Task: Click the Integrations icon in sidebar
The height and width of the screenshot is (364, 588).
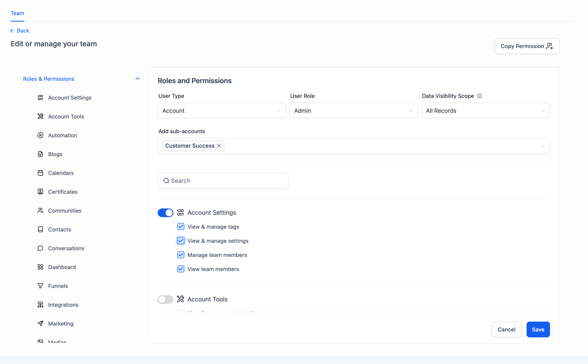Action: 40,305
